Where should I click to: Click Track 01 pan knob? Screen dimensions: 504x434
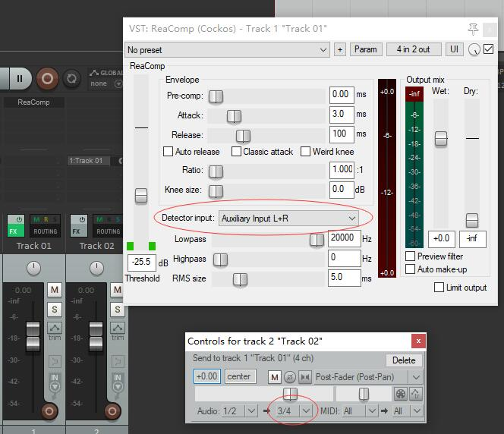click(33, 269)
